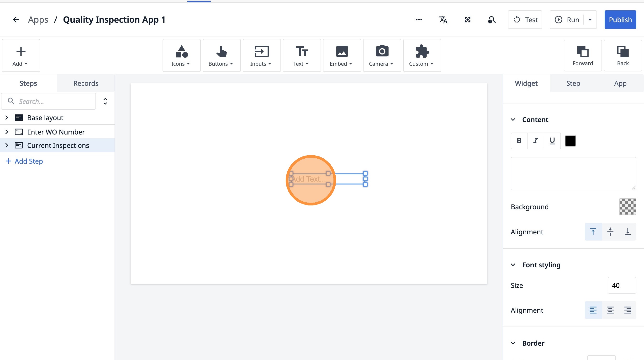Go back with the left arrow
This screenshot has height=360, width=644.
tap(16, 20)
